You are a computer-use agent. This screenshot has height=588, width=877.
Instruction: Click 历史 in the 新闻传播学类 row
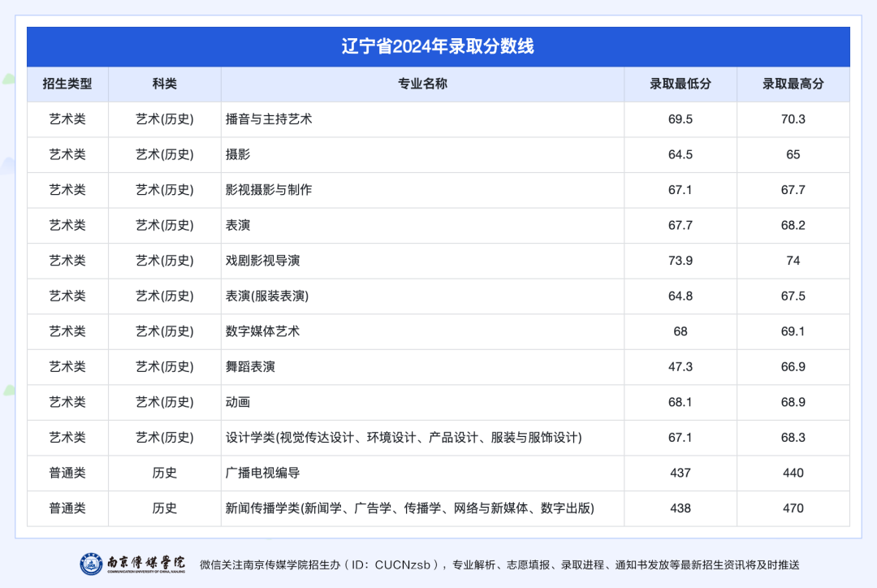coord(164,508)
